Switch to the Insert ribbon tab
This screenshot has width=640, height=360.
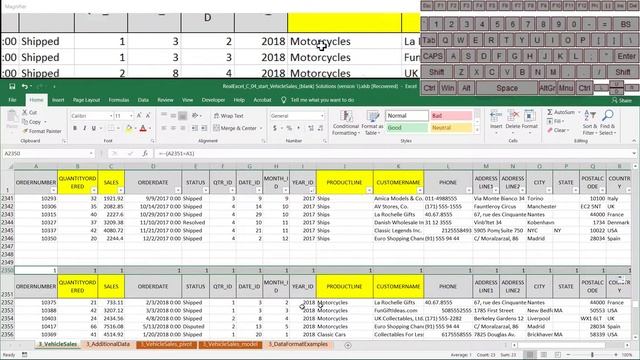pyautogui.click(x=58, y=100)
